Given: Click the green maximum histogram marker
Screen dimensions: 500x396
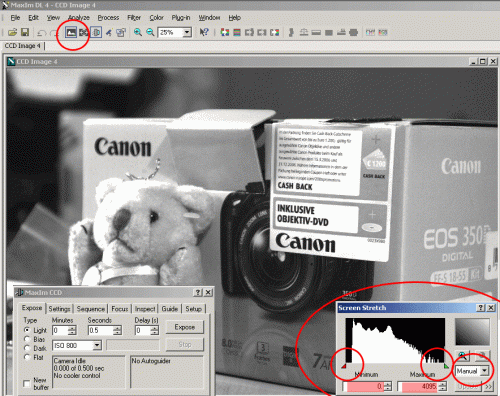Looking at the screenshot, I should click(x=446, y=366).
